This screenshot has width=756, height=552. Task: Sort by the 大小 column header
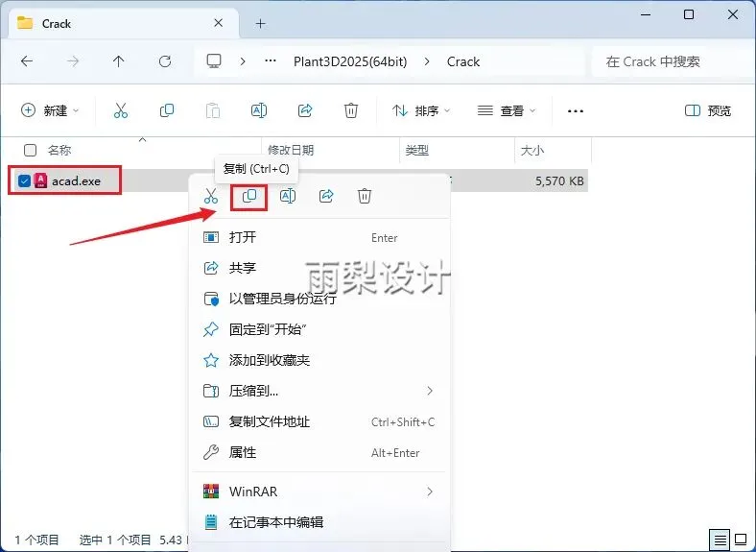coord(532,150)
